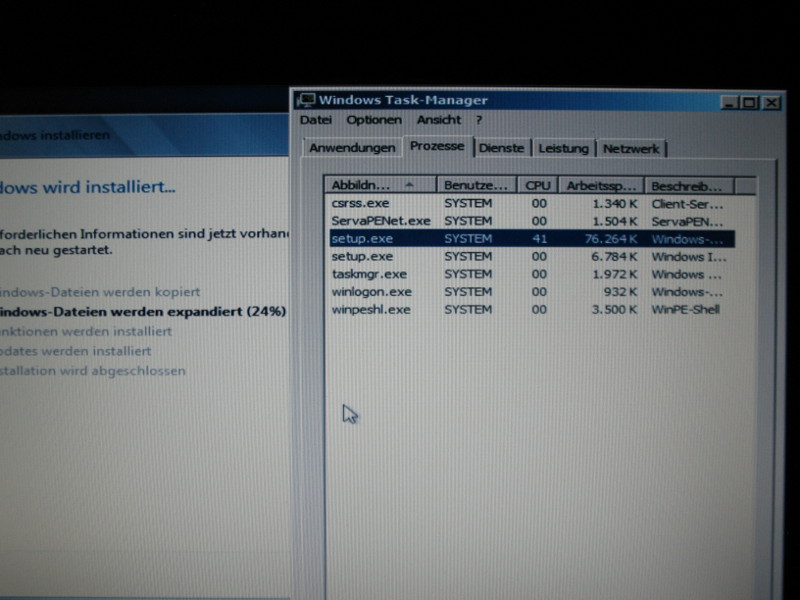Click the Windows I... description cell
Image resolution: width=800 pixels, height=600 pixels.
coord(689,257)
